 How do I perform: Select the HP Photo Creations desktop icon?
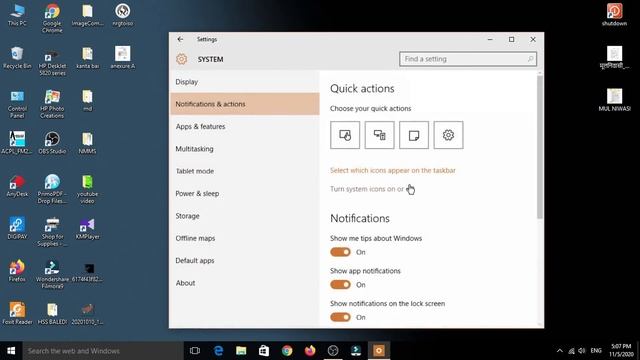click(x=52, y=104)
